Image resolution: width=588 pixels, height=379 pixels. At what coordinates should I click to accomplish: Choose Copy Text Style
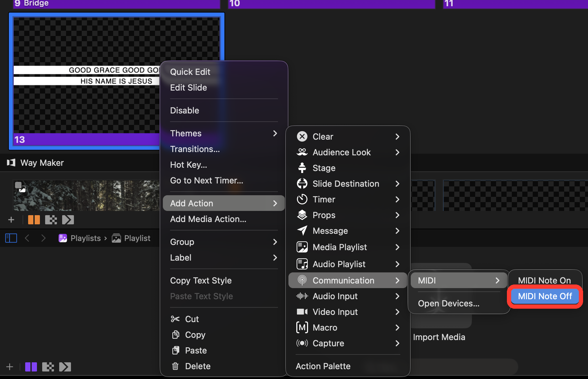201,281
